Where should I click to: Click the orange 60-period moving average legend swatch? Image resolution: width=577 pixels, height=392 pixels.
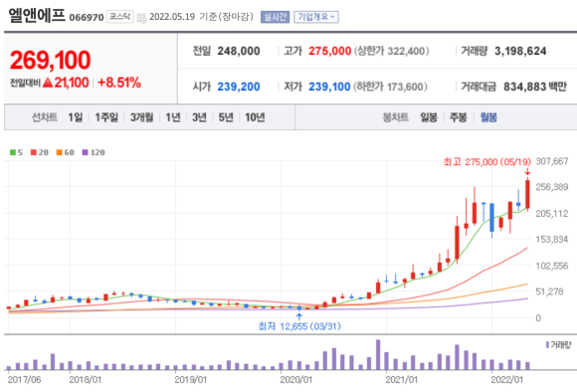60,152
